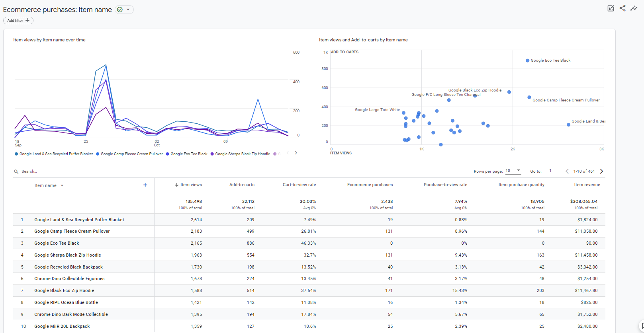This screenshot has width=644, height=333.
Task: Open the customize report edit icon
Action: click(611, 8)
